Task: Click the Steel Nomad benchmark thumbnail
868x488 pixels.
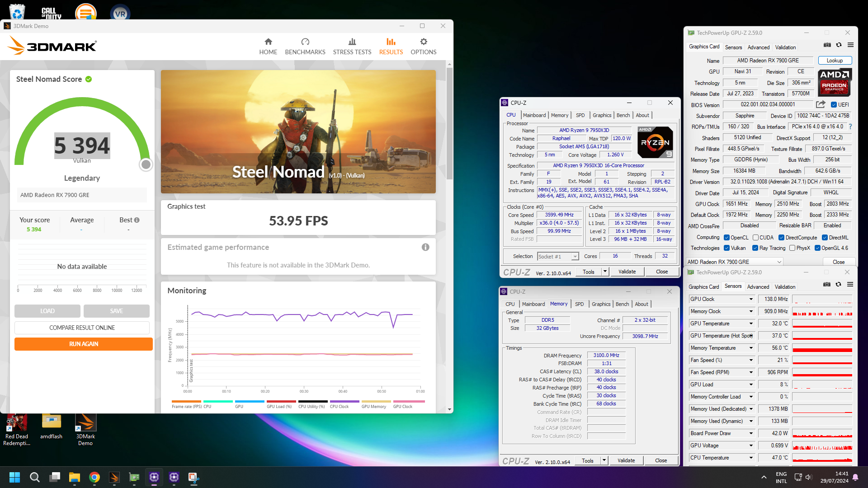Action: click(298, 132)
